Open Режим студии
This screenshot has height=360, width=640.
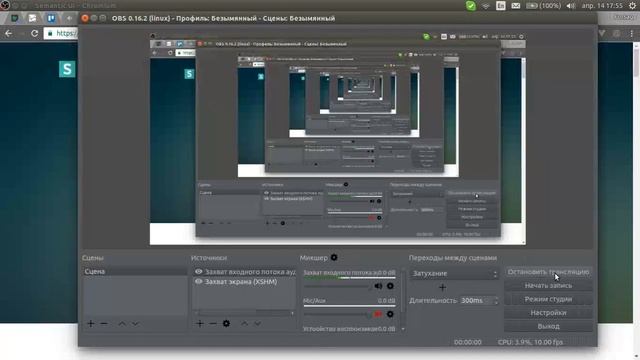click(x=548, y=299)
